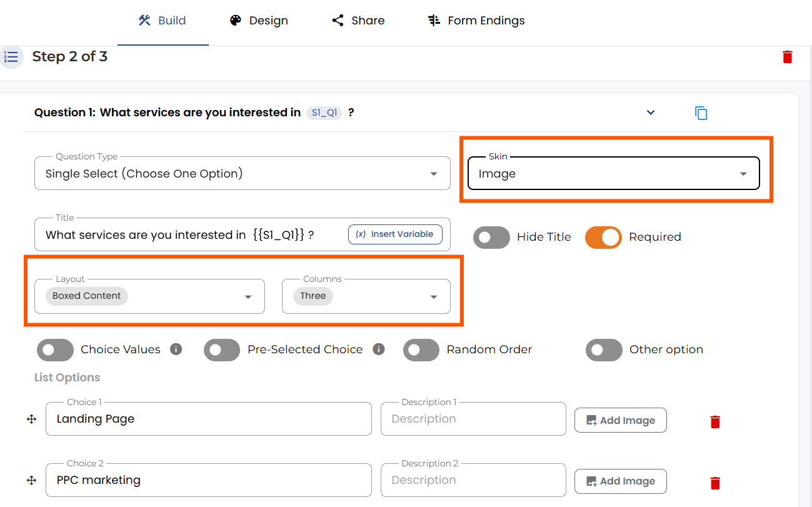812x507 pixels.
Task: Collapse Question 1 with the chevron
Action: coord(651,113)
